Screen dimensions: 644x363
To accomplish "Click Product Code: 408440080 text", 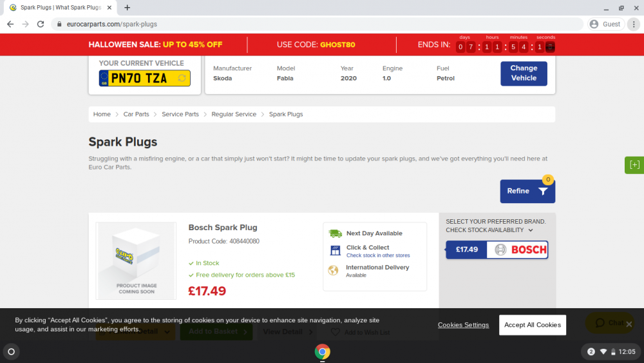I will (224, 241).
